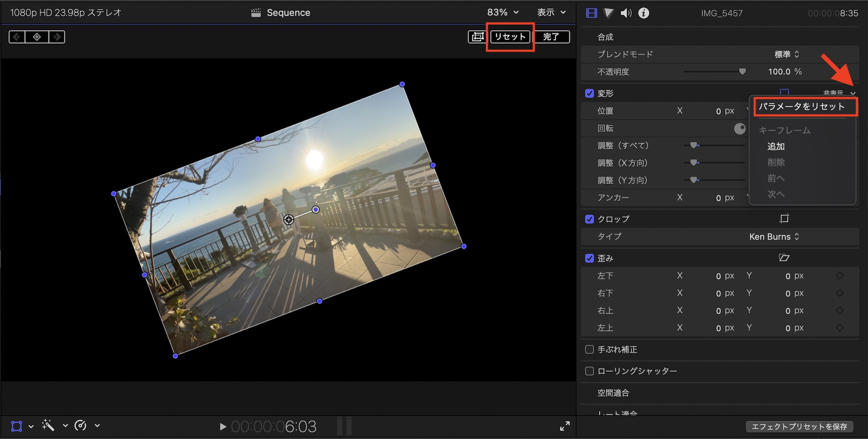Open the 83% zoom dropdown
868x439 pixels.
[503, 13]
